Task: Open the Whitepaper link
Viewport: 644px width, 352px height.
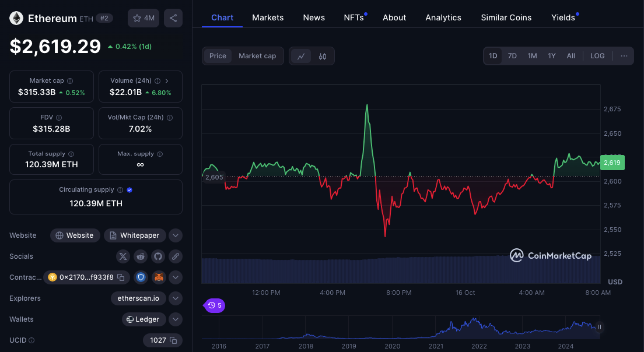Action: [x=135, y=235]
